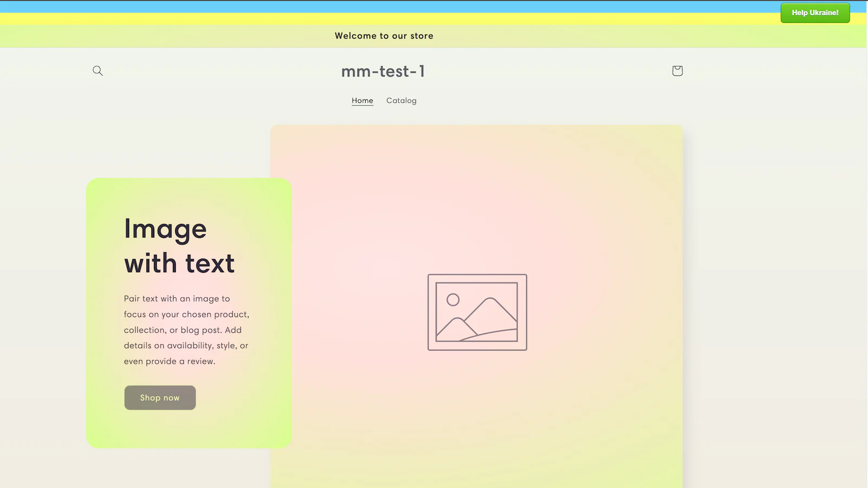The image size is (868, 488).
Task: Click the "with text" heading line
Action: click(x=180, y=264)
